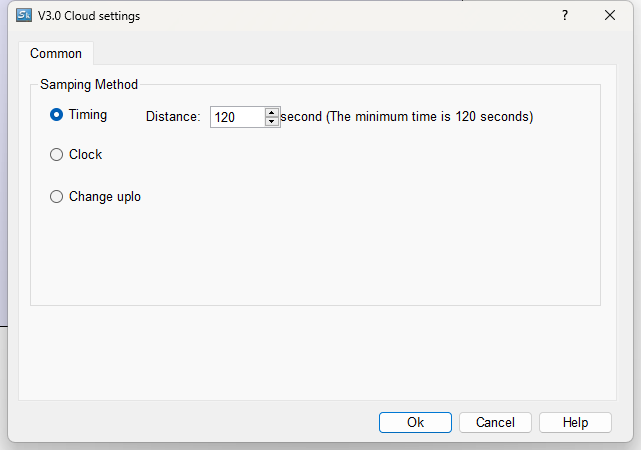
Task: Open Help using the bottom Help button
Action: [x=575, y=422]
